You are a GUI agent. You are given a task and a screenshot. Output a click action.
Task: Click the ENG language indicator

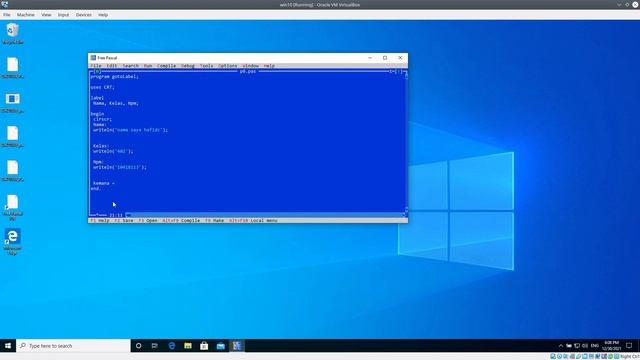595,346
